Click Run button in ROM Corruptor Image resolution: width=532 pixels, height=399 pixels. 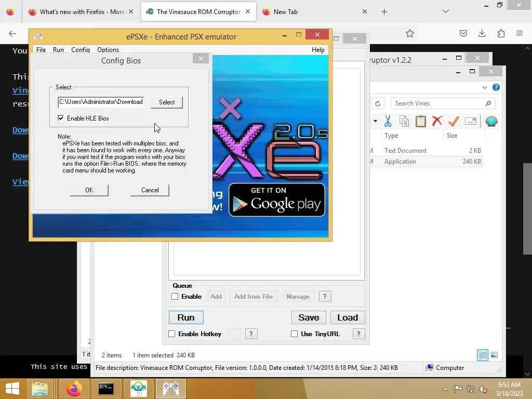click(186, 317)
